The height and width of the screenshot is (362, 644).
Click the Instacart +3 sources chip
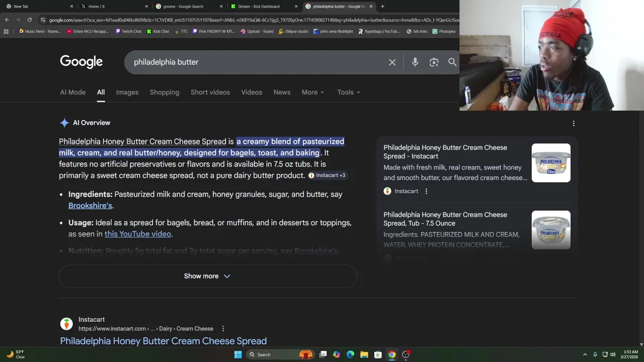pos(327,175)
